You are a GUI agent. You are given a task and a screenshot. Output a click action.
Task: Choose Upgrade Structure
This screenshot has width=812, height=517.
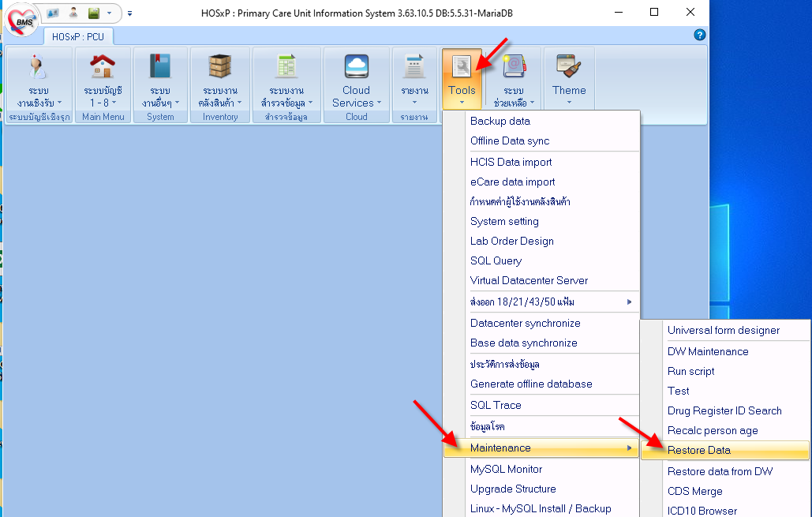tap(541, 489)
